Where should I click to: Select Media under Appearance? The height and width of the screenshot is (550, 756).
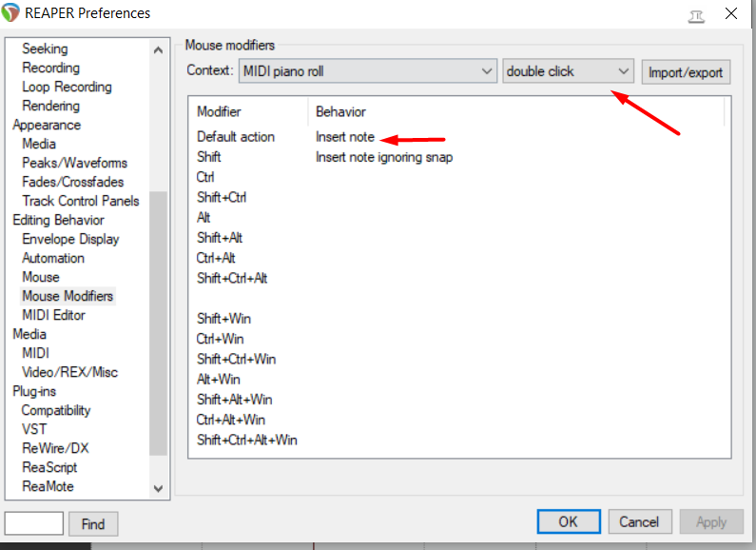39,144
